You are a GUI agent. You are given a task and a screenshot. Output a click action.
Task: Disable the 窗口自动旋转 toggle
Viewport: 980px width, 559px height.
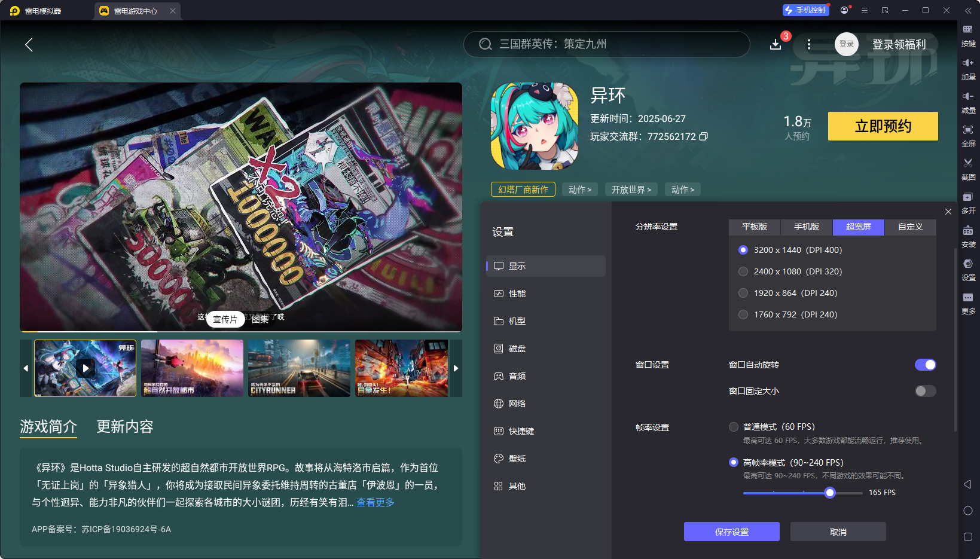click(926, 364)
